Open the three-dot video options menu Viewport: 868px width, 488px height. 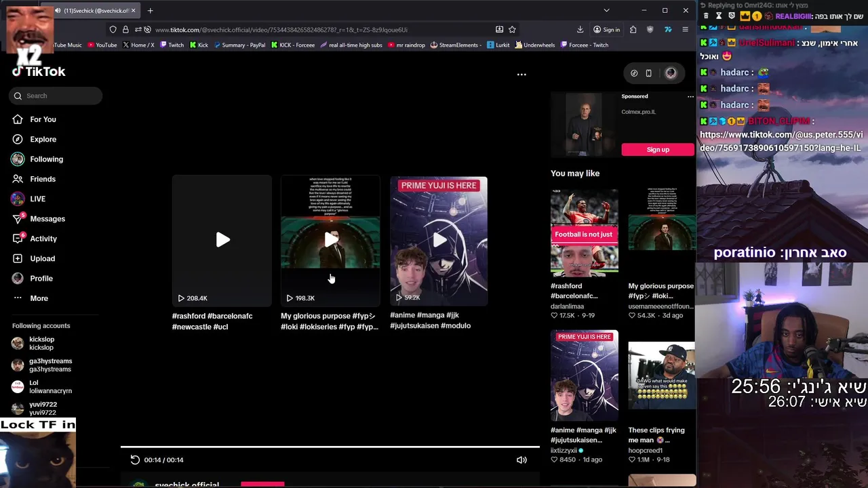[x=521, y=75]
